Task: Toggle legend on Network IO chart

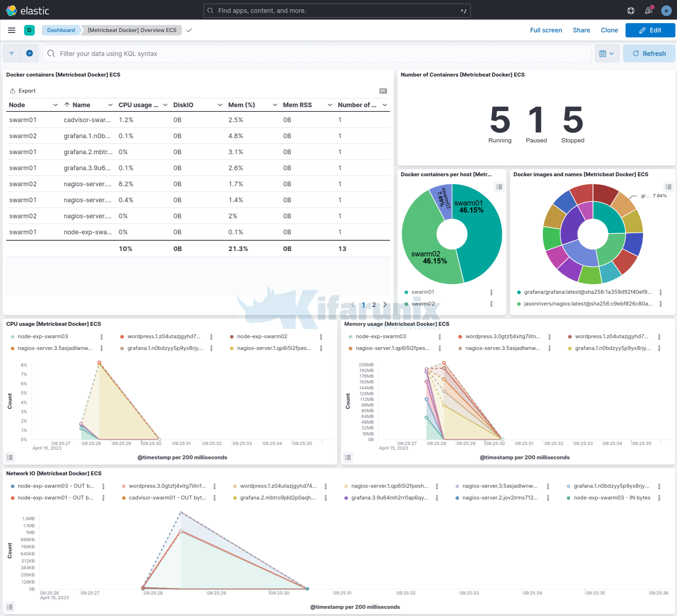Action: (10, 607)
